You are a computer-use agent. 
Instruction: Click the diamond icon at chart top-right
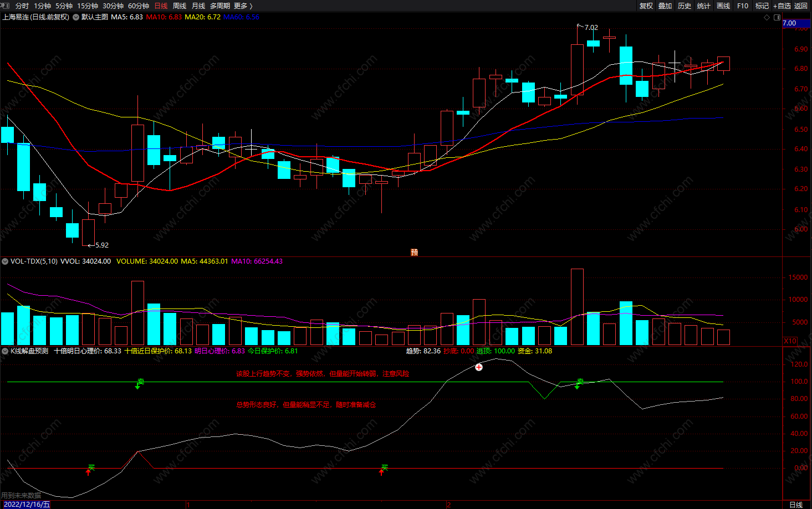pyautogui.click(x=767, y=17)
